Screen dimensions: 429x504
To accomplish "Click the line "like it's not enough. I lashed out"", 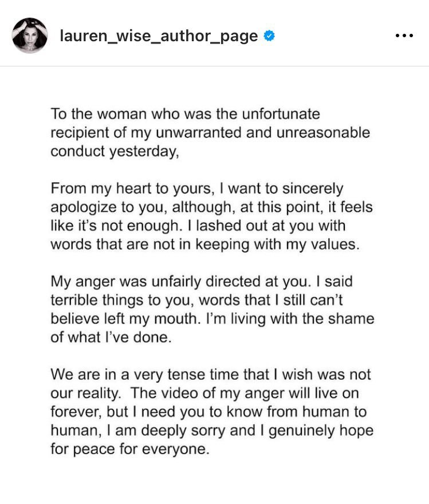I will point(198,226).
